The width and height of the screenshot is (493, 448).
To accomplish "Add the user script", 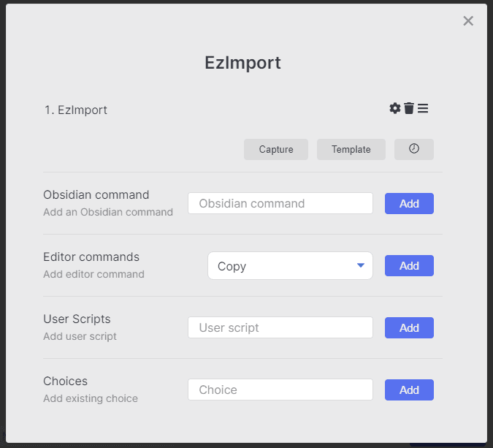I will (409, 328).
